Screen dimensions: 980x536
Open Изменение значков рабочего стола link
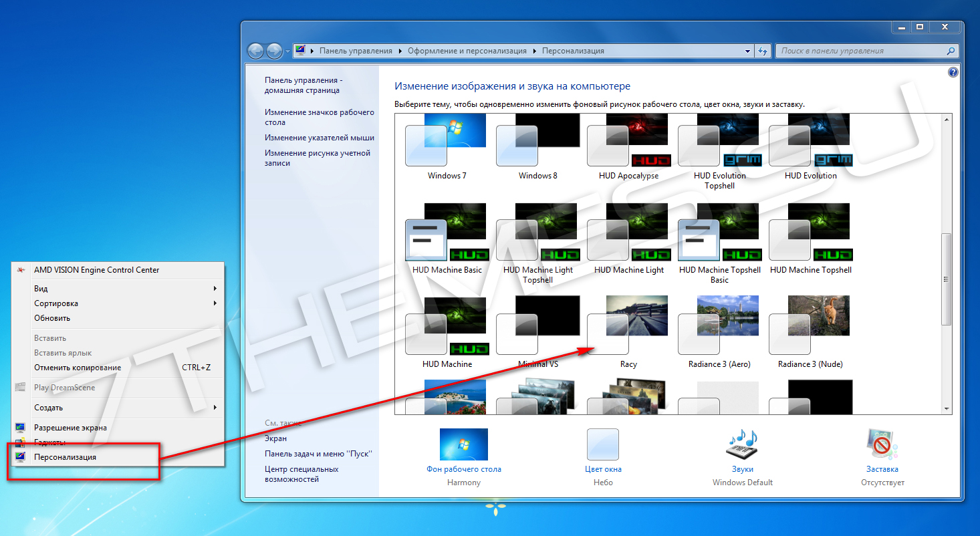pos(320,118)
